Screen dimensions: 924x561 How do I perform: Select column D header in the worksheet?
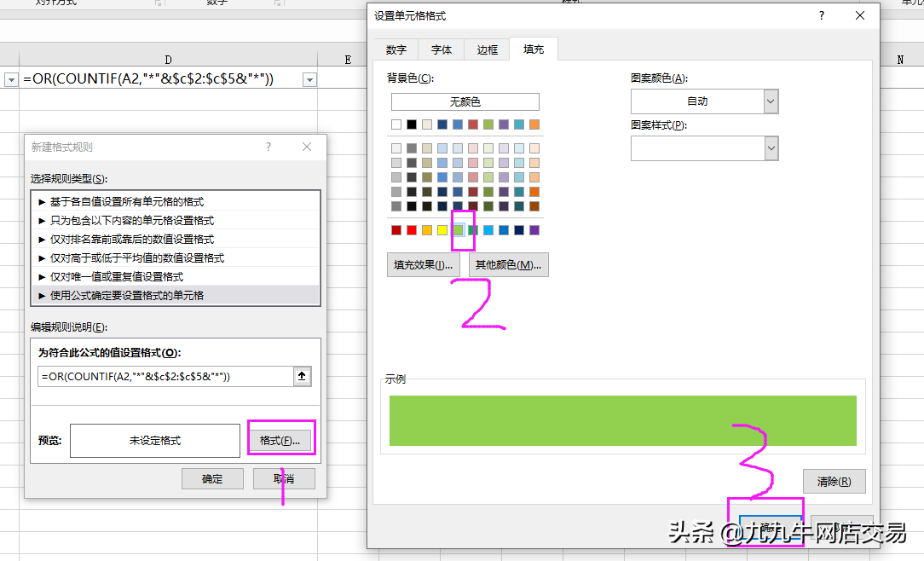click(x=169, y=60)
